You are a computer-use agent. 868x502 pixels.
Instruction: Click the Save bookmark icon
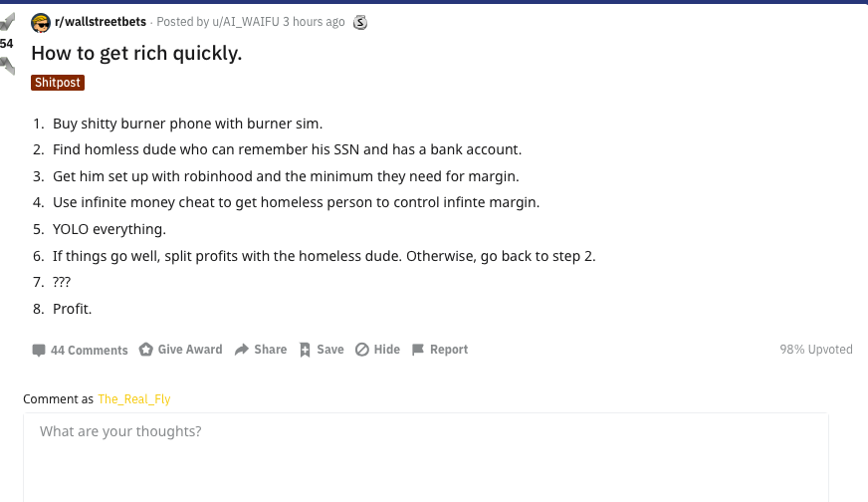tap(305, 350)
